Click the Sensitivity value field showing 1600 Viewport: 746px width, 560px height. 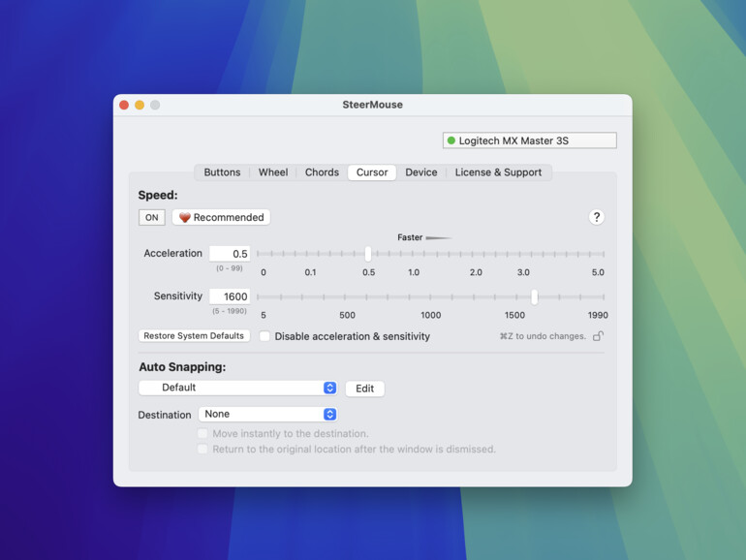point(230,296)
